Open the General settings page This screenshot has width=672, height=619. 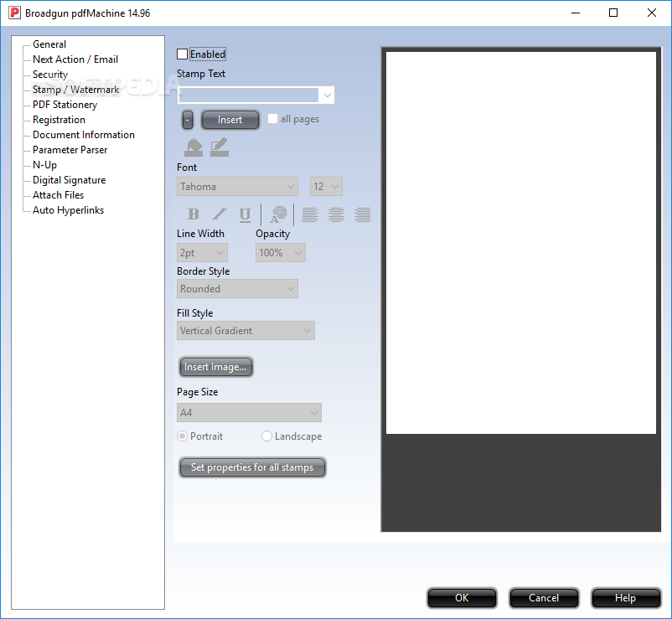49,44
